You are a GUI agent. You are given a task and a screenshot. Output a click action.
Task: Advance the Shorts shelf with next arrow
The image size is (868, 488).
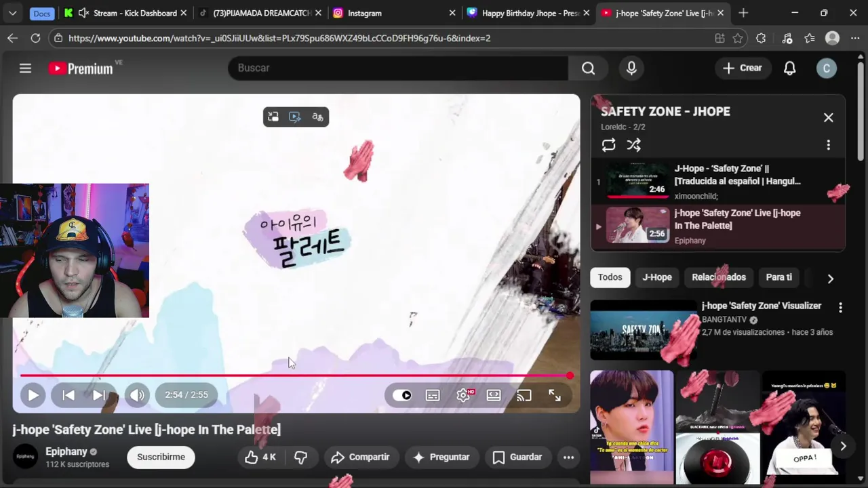(843, 446)
